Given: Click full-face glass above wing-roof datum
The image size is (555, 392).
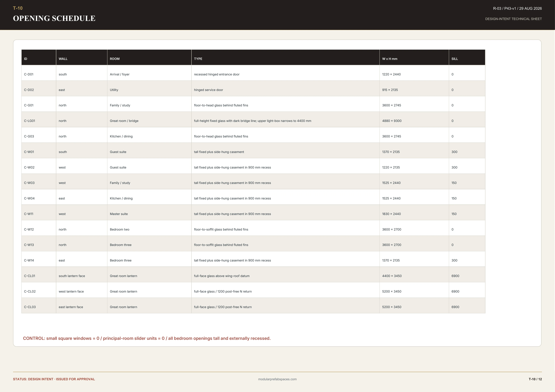Looking at the screenshot, I should (x=285, y=274).
